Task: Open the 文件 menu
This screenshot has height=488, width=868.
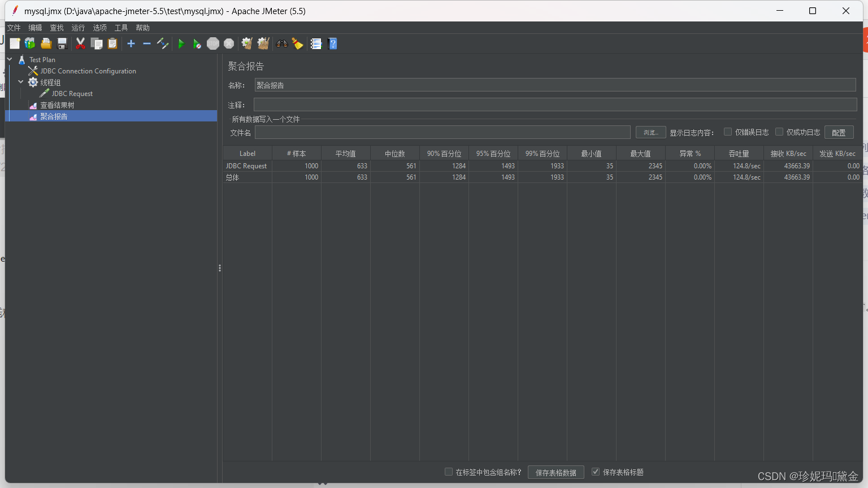Action: click(14, 28)
